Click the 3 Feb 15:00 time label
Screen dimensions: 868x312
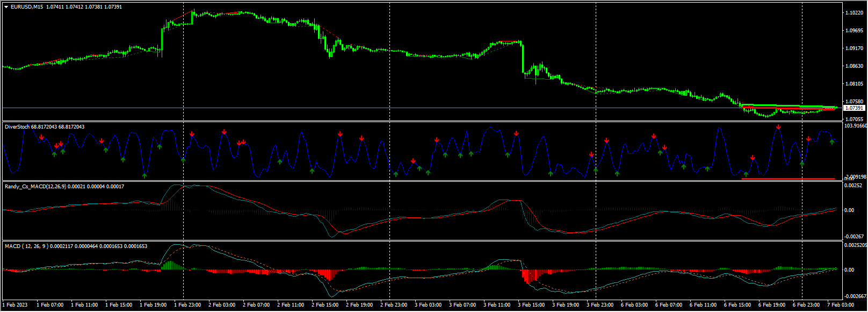coord(531,305)
